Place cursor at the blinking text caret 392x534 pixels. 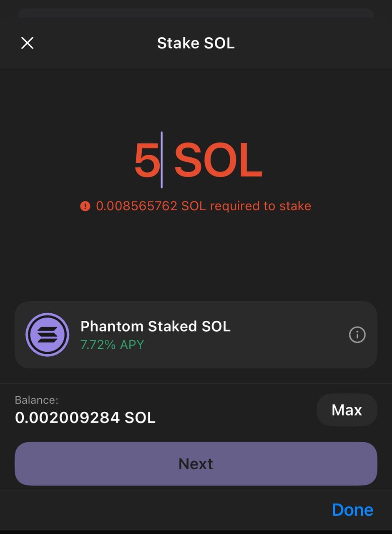point(162,160)
